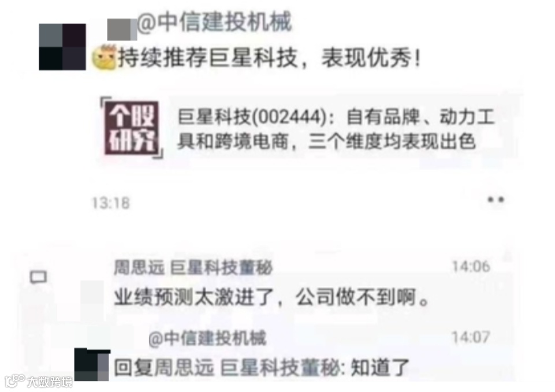Click the article summary line 具和跨境电商

click(233, 142)
